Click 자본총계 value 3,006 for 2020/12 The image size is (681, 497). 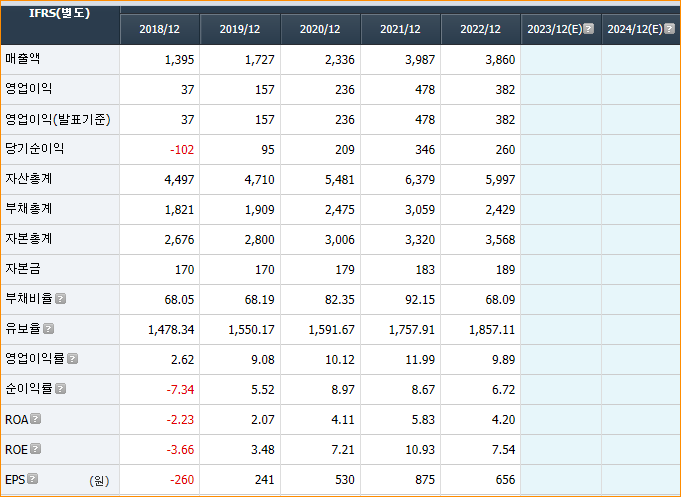click(340, 240)
